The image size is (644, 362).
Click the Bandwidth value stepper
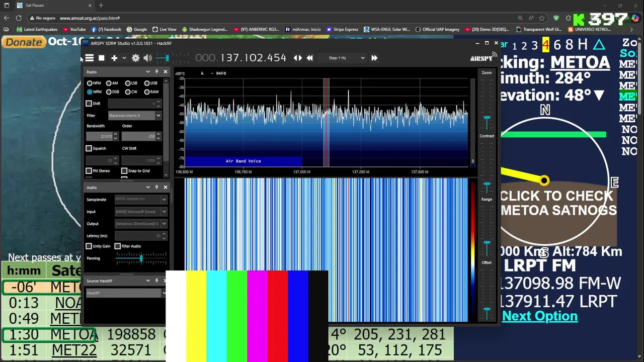pyautogui.click(x=115, y=136)
